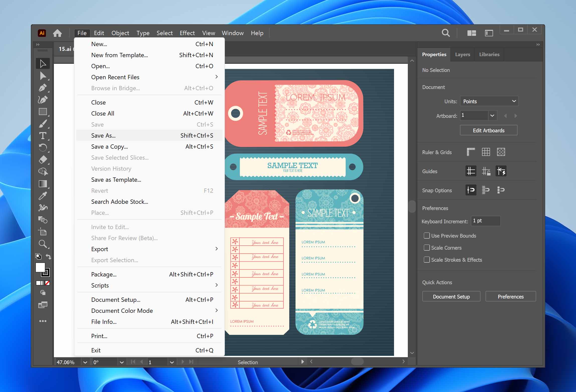Select the Rectangle tool

click(43, 112)
